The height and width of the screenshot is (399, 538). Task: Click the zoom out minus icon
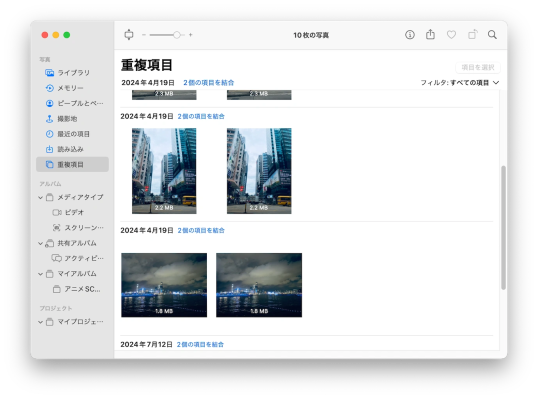tap(144, 35)
